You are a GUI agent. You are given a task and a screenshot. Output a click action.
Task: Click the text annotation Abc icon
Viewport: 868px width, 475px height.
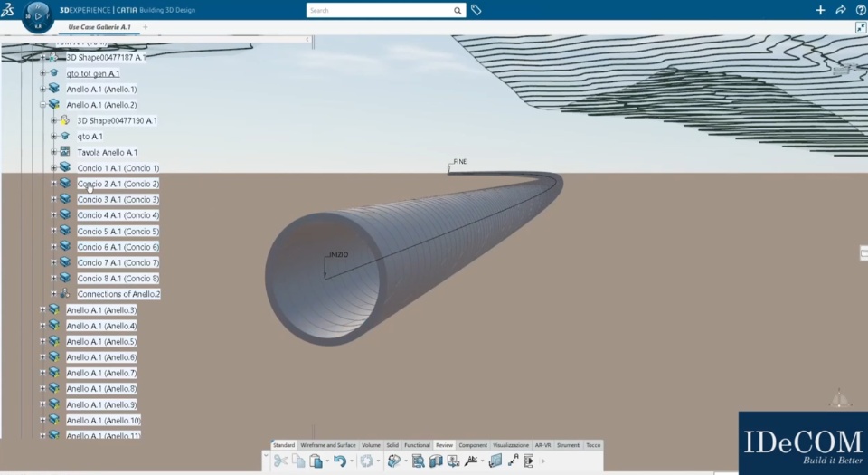pos(472,460)
